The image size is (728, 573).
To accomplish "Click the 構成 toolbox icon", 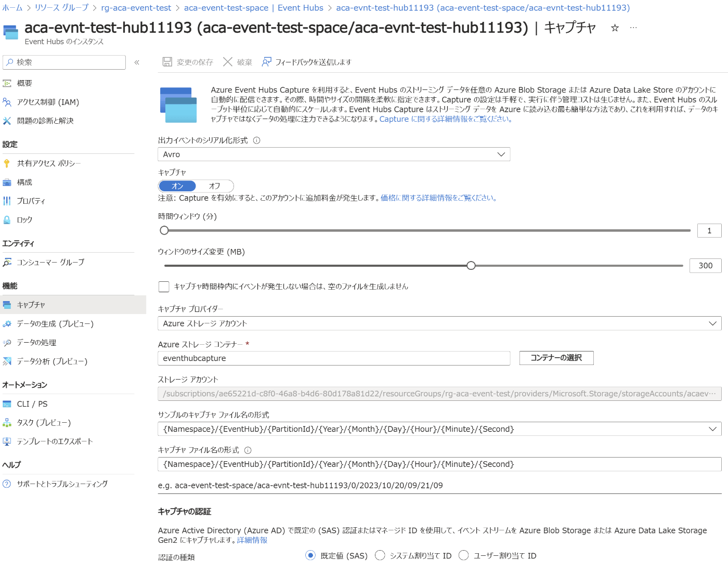I will pyautogui.click(x=7, y=182).
